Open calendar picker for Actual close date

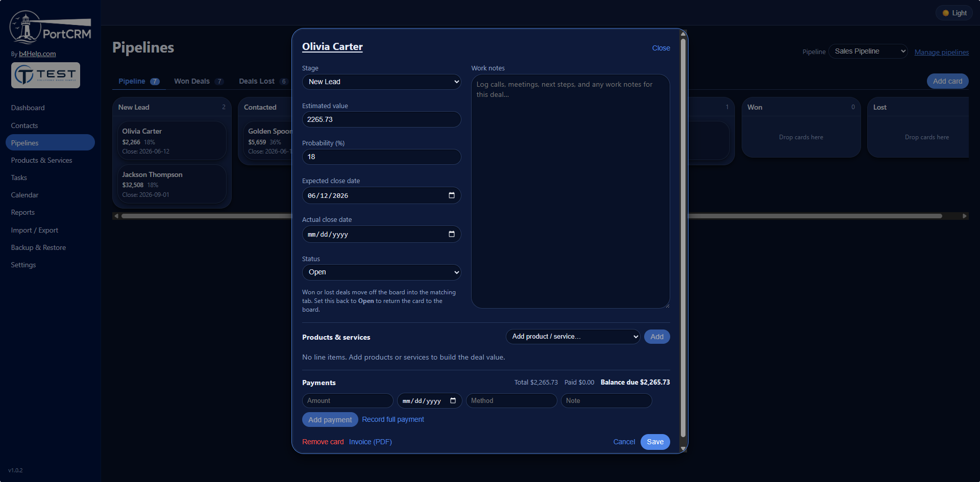(x=451, y=234)
